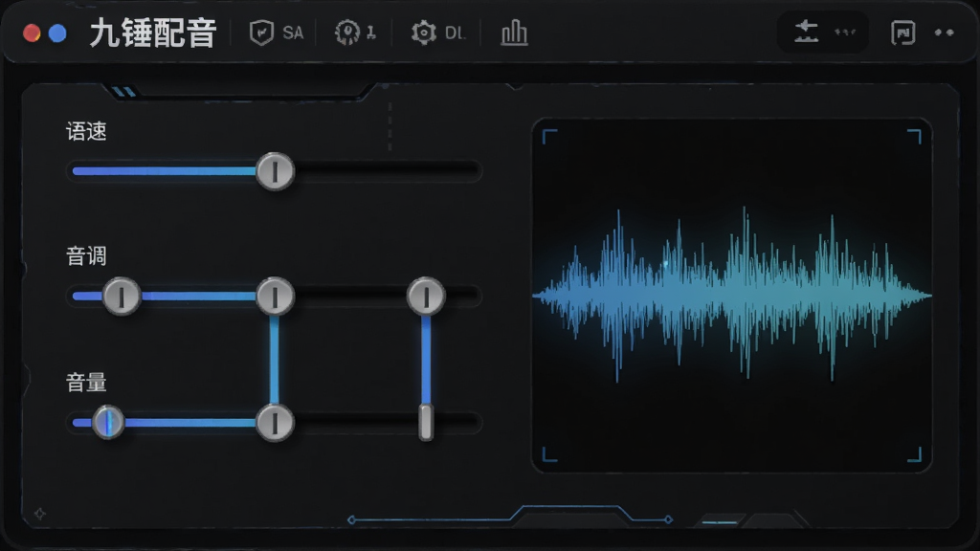Image resolution: width=980 pixels, height=551 pixels.
Task: Click the red window dot
Action: (x=32, y=33)
